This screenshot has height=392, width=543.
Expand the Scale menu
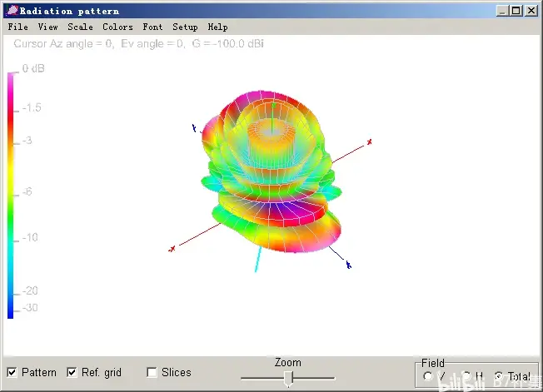coord(80,27)
